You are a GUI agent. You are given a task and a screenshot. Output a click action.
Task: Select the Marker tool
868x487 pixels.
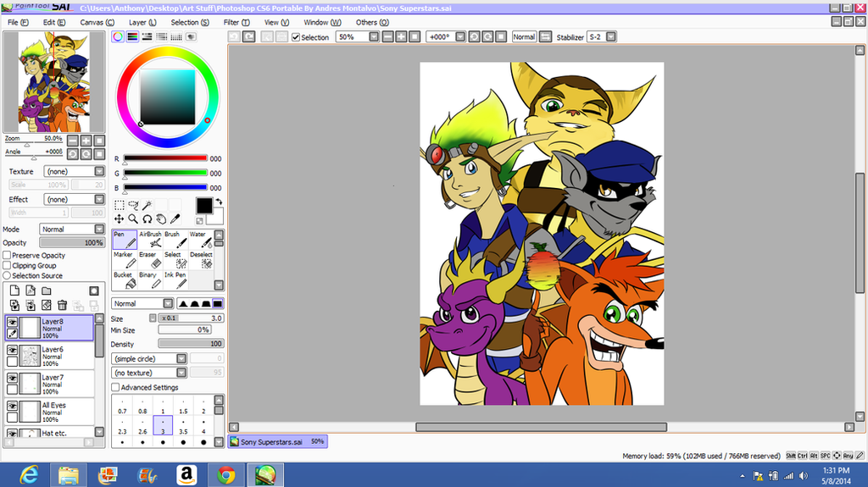125,260
